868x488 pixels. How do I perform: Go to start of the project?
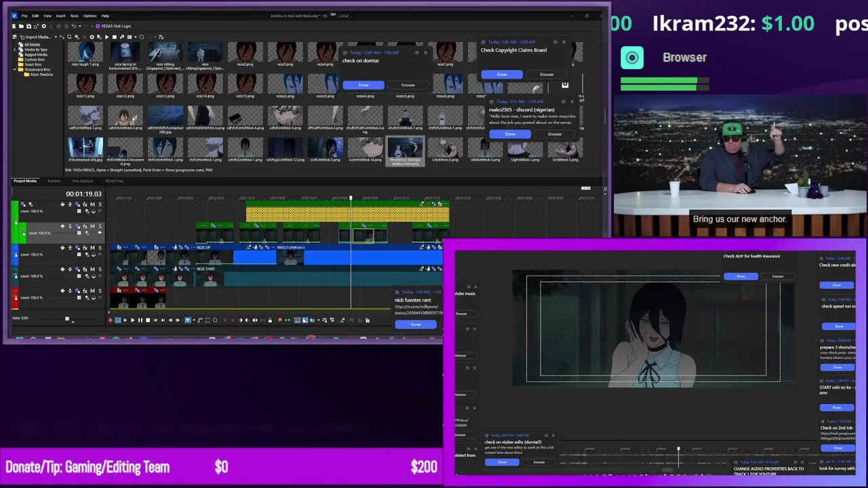pyautogui.click(x=155, y=320)
